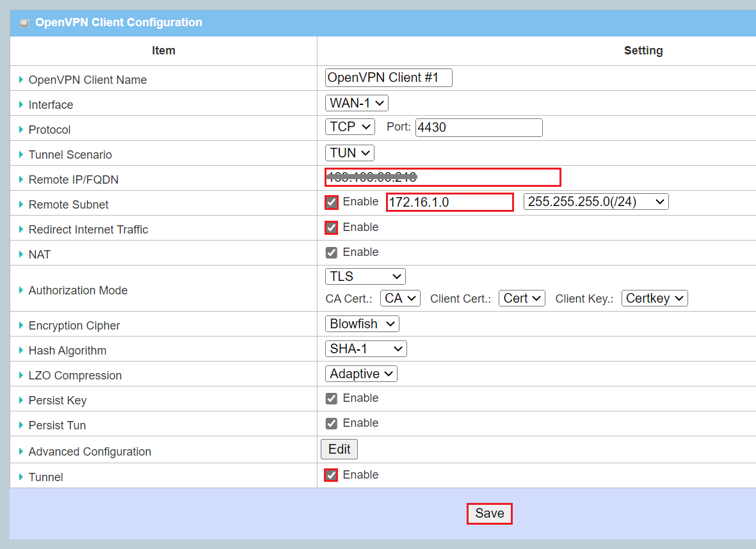This screenshot has width=756, height=549.
Task: Open the Client Key Certkey dropdown
Action: (655, 298)
